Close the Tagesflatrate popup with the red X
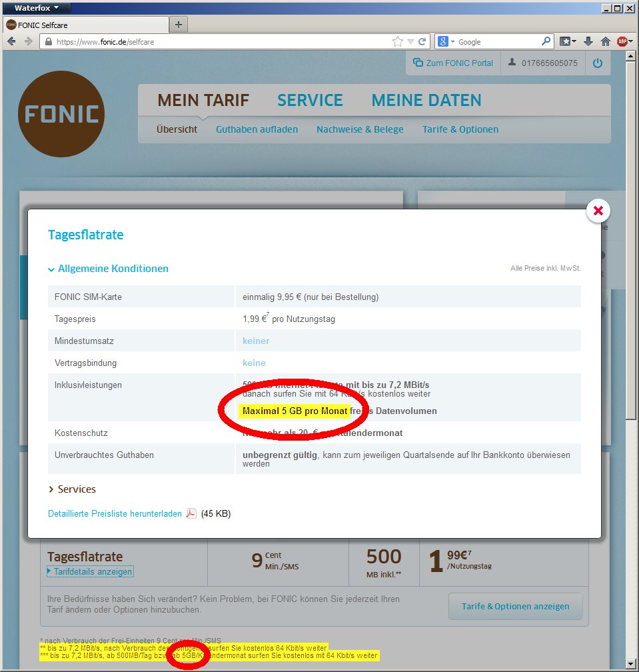Image resolution: width=639 pixels, height=672 pixels. [598, 211]
